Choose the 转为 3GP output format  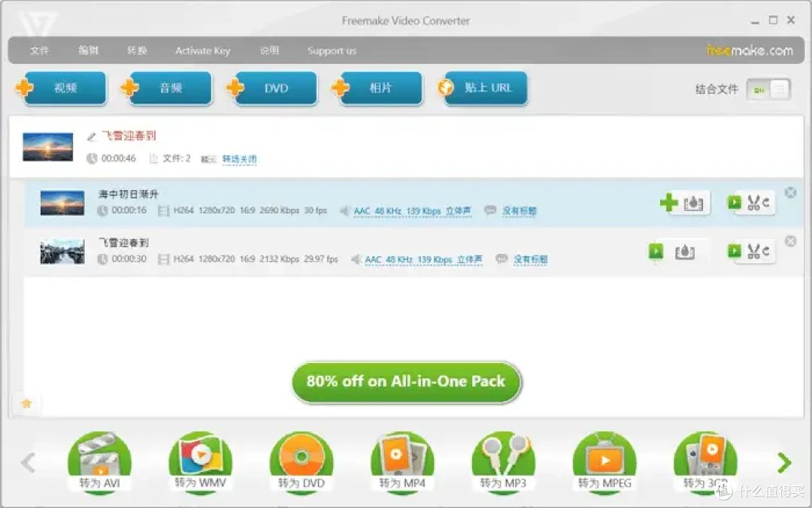click(x=705, y=462)
